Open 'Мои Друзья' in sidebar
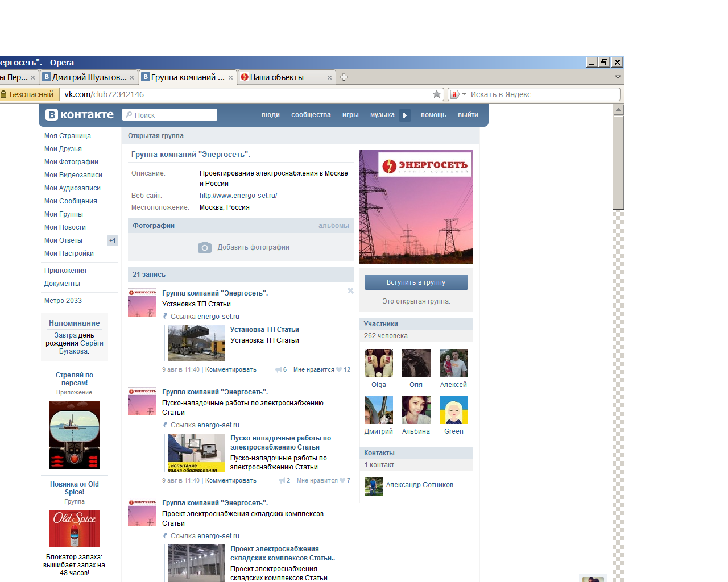Screen dimensions: 728x582 click(x=63, y=149)
